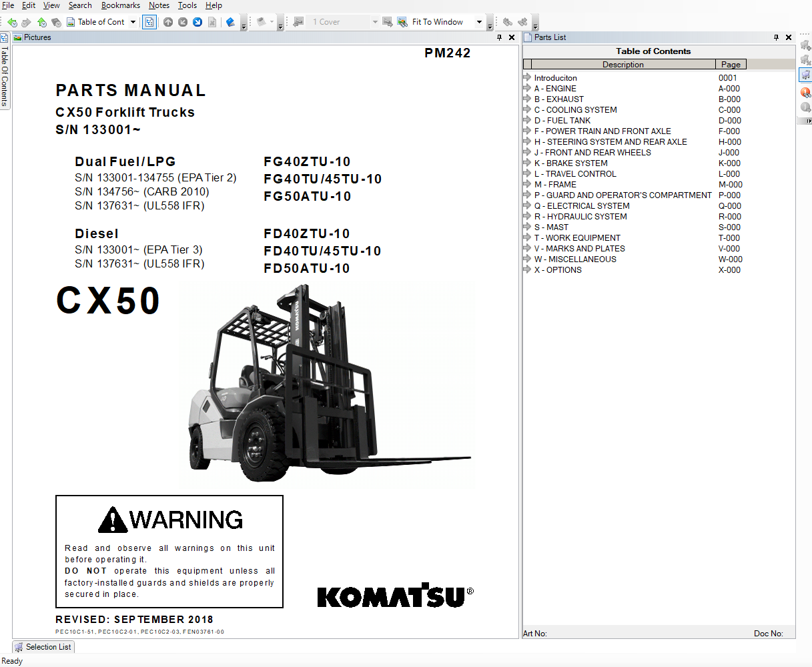812x667 pixels.
Task: Expand the A - ENGINE tree entry
Action: click(527, 88)
